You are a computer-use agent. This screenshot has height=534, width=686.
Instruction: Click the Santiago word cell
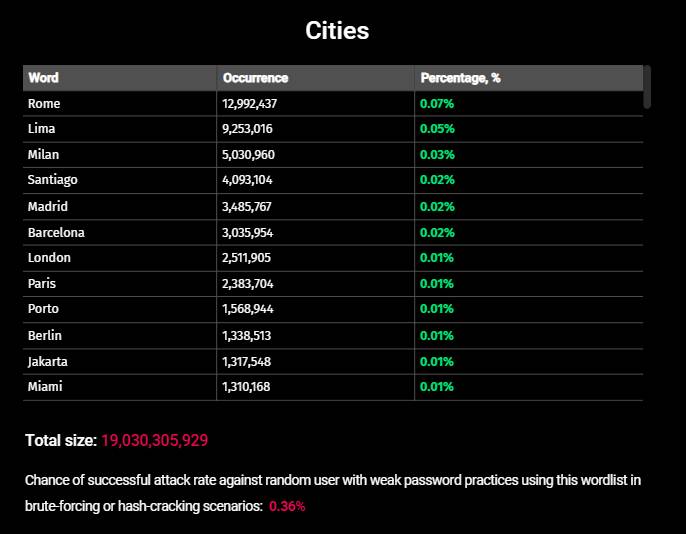coord(52,180)
